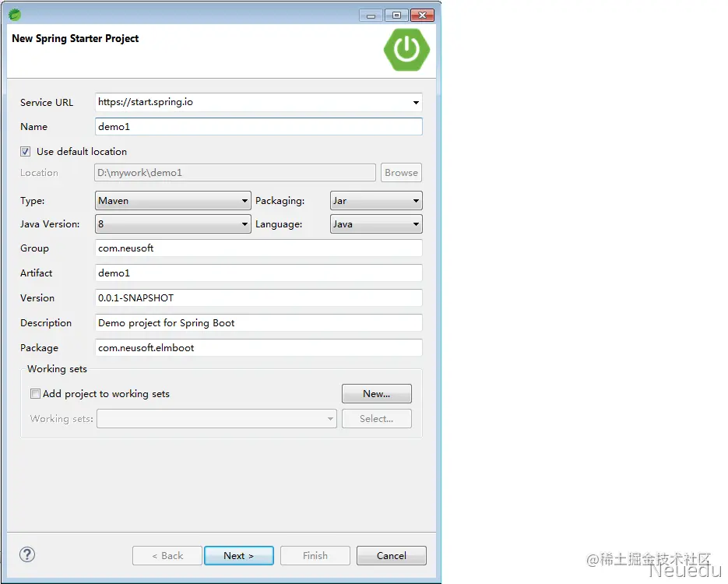Enable Add project to working sets
This screenshot has width=728, height=584.
tap(35, 394)
